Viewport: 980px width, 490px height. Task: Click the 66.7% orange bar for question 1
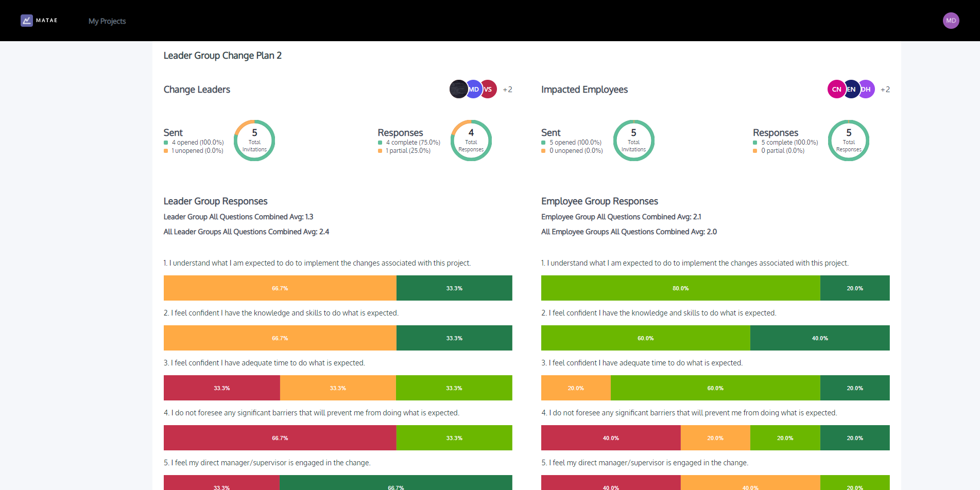pos(280,288)
